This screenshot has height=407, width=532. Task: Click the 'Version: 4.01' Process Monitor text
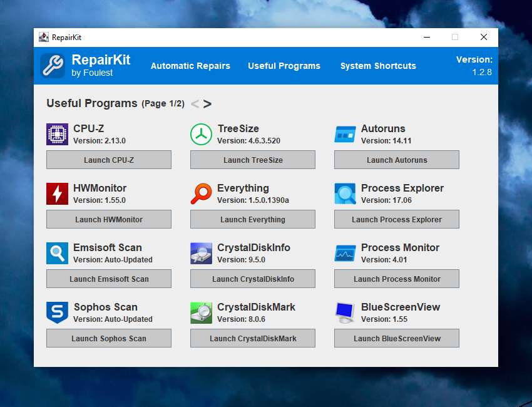click(x=384, y=260)
